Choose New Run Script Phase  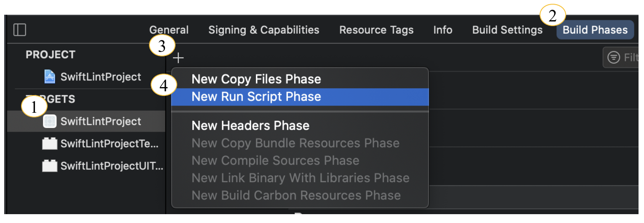[256, 97]
